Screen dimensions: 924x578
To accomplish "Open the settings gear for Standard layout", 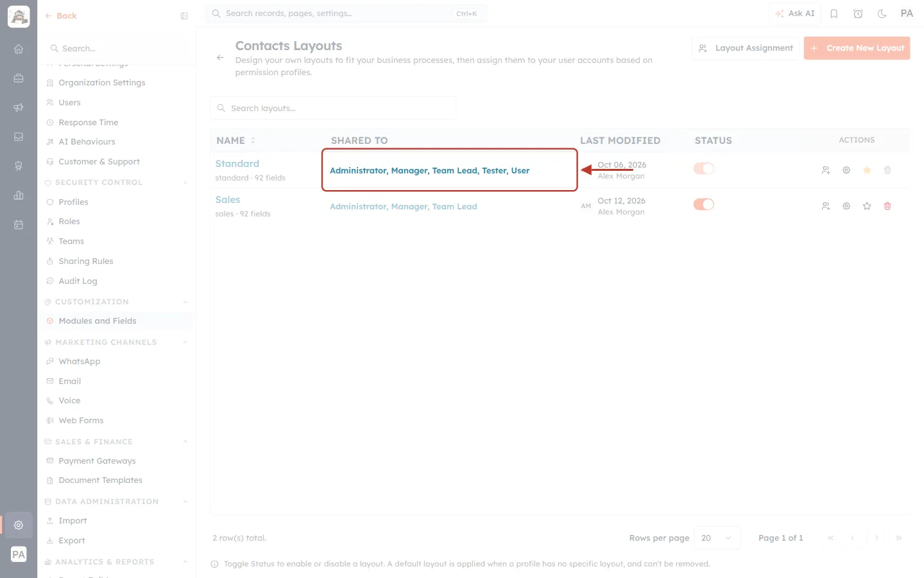I will tap(846, 170).
